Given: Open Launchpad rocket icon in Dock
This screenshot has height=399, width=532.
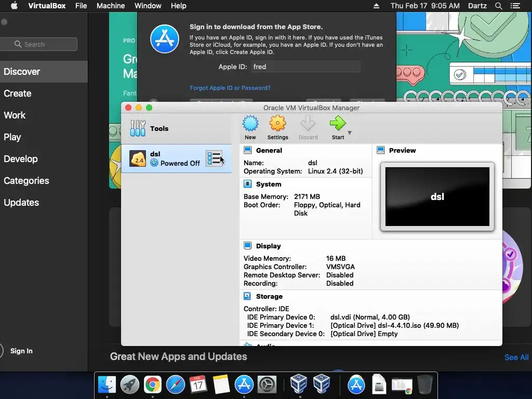Looking at the screenshot, I should [129, 385].
